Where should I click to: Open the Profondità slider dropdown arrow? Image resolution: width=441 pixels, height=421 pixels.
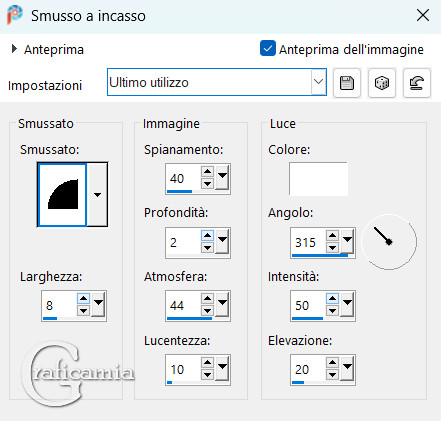pyautogui.click(x=222, y=240)
